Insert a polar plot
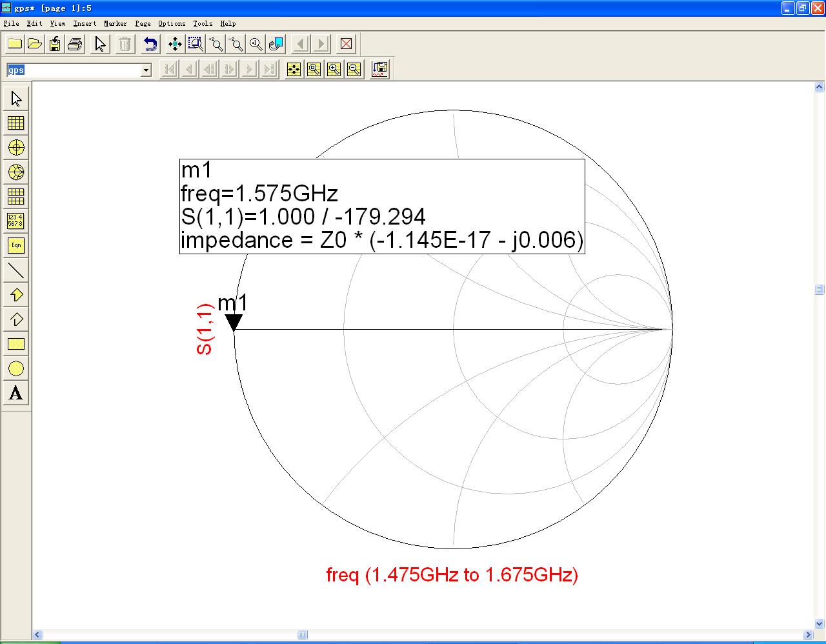 tap(16, 148)
